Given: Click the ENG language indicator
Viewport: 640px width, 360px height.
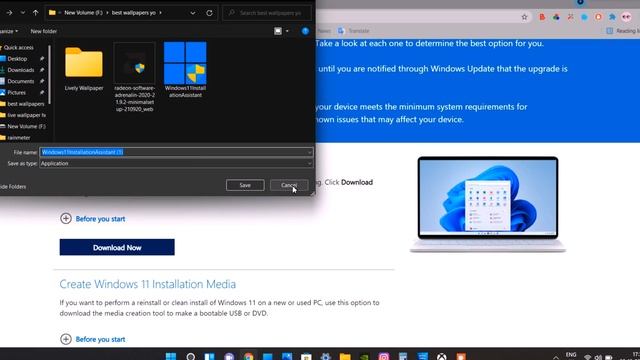Looking at the screenshot, I should point(571,355).
